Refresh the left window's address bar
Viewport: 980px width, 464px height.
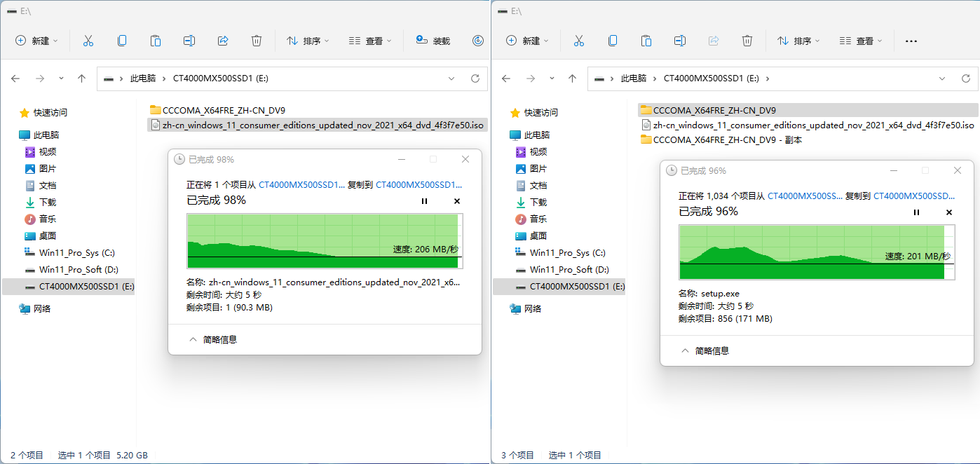click(475, 79)
